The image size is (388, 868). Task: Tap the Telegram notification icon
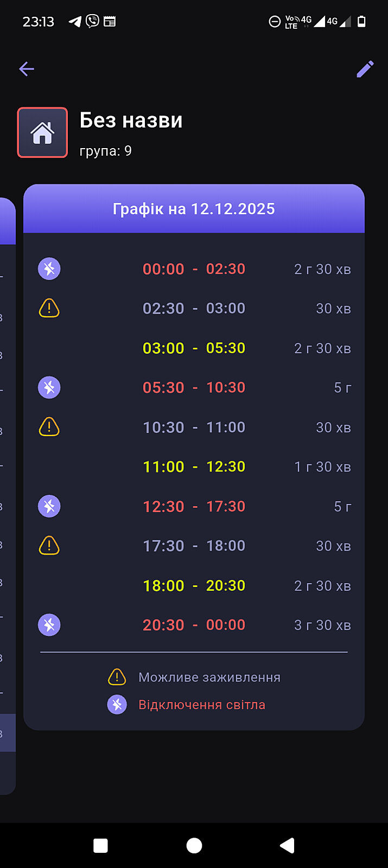pos(75,22)
